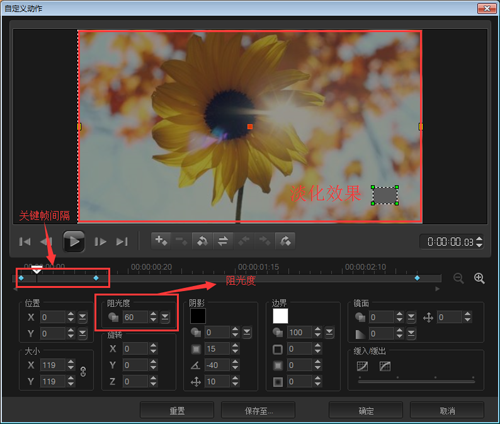Click the swap keyframes icon
The width and height of the screenshot is (500, 424).
click(x=223, y=241)
